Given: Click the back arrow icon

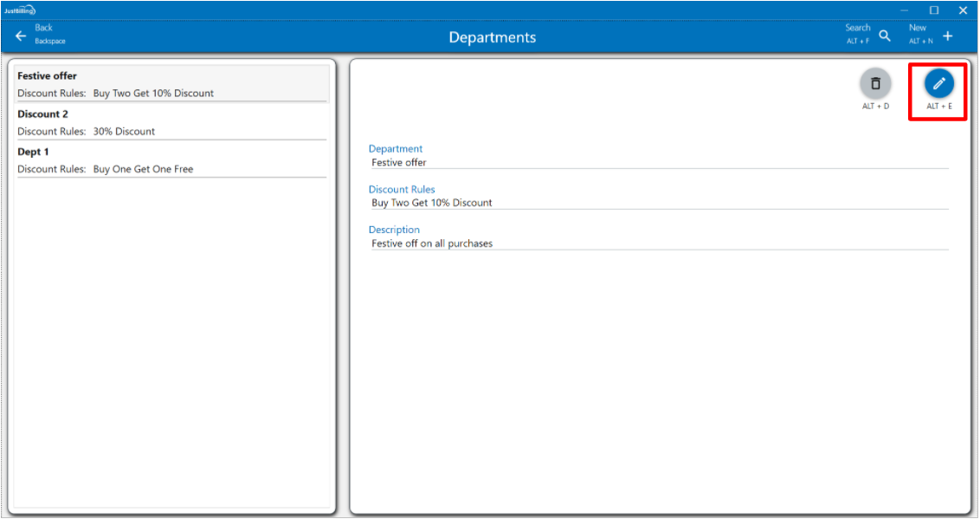Looking at the screenshot, I should [x=21, y=36].
